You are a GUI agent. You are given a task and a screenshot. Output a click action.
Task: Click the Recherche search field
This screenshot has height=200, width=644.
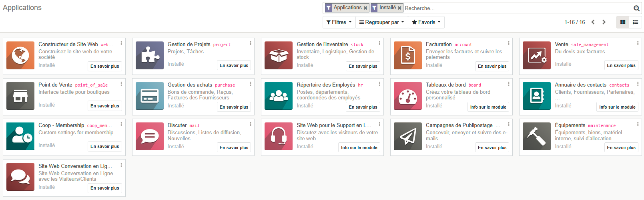[516, 8]
